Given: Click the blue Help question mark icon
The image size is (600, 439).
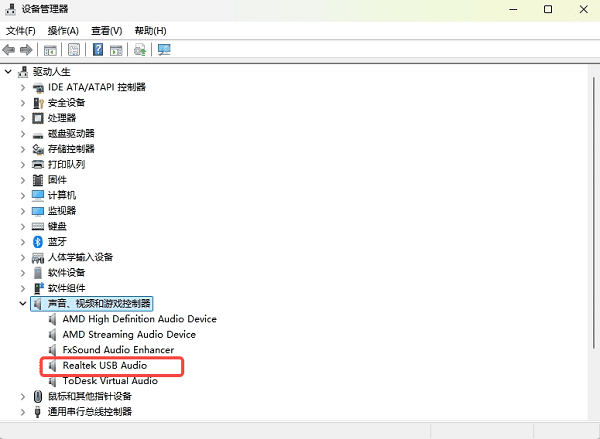Looking at the screenshot, I should tap(98, 49).
